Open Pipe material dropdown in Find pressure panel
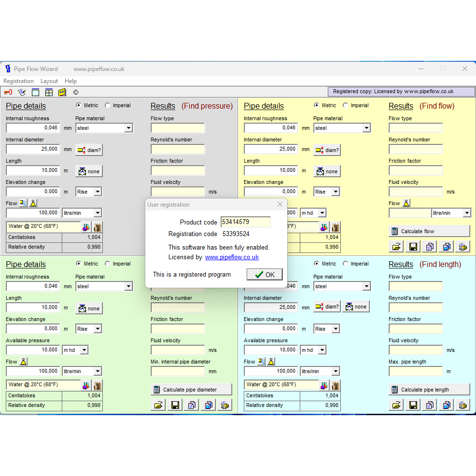Screen dimensions: 476x476 click(x=128, y=128)
